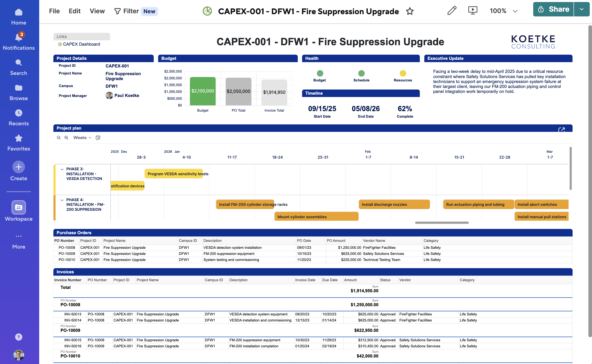Image resolution: width=592 pixels, height=364 pixels.
Task: Zoom out the project plan timeline
Action: (59, 138)
